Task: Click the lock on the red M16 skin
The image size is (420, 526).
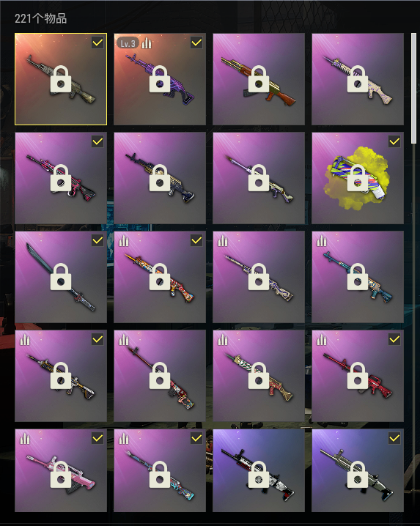Action: (358, 376)
